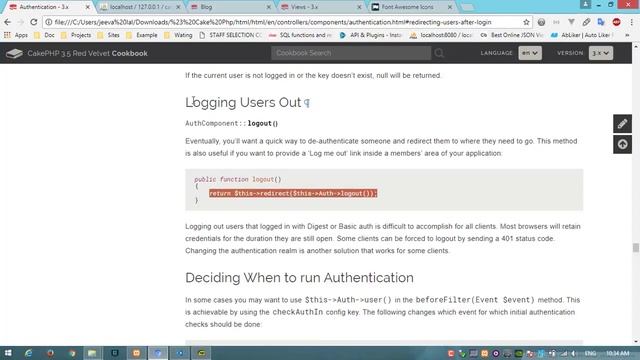Open the Apps grid in the bookmarks bar
This screenshot has width=640, height=360.
[16, 36]
